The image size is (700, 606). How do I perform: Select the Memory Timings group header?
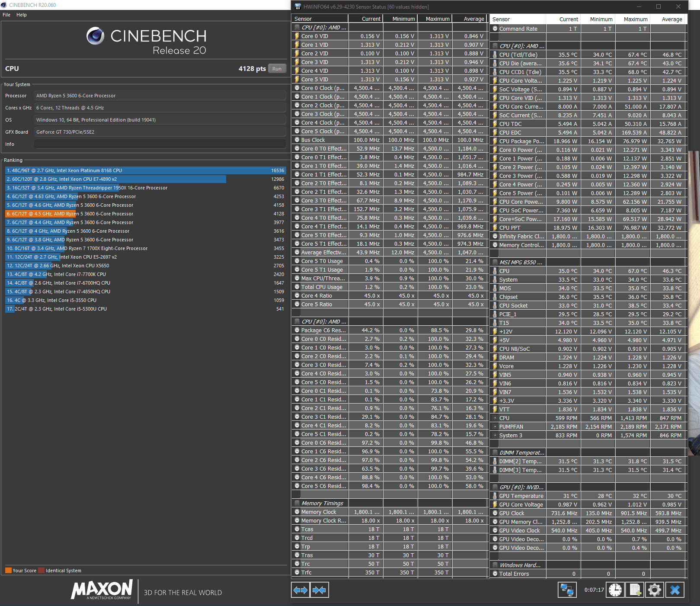389,503
